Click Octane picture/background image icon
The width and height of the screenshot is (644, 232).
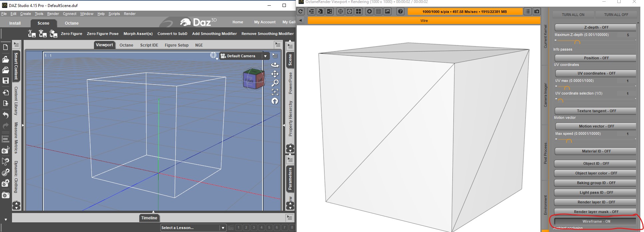(x=387, y=11)
